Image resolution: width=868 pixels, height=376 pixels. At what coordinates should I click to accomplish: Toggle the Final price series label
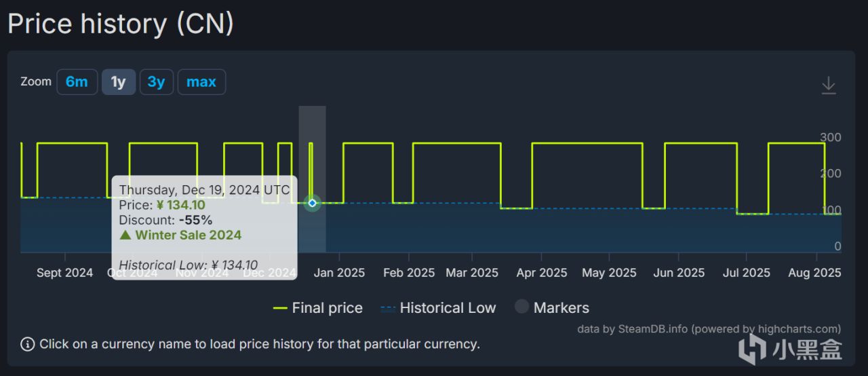(327, 308)
